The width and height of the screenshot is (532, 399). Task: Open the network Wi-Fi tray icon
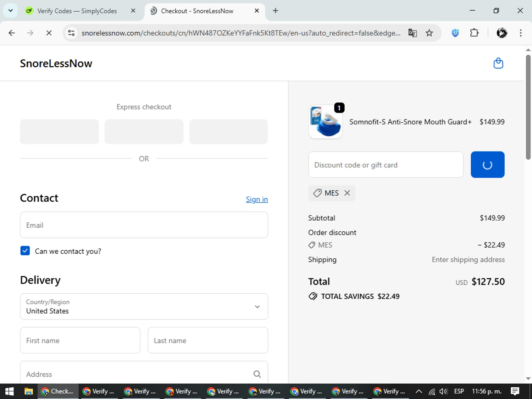pos(432,391)
